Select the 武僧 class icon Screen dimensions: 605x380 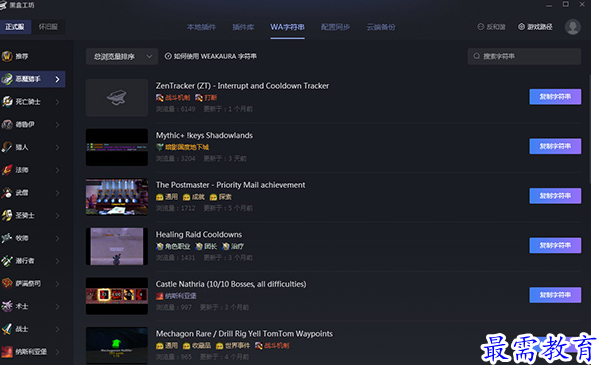pyautogui.click(x=7, y=193)
